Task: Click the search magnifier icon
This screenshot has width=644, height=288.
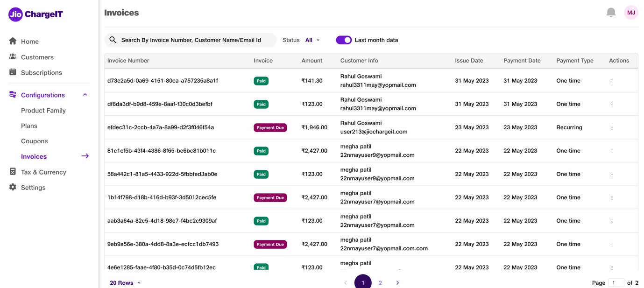Action: coord(113,40)
